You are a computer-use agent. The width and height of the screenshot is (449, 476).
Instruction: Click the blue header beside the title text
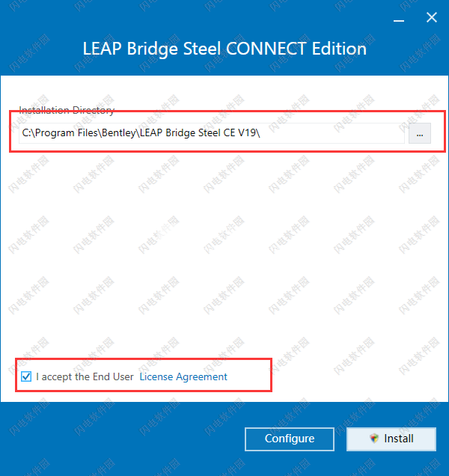[41, 49]
